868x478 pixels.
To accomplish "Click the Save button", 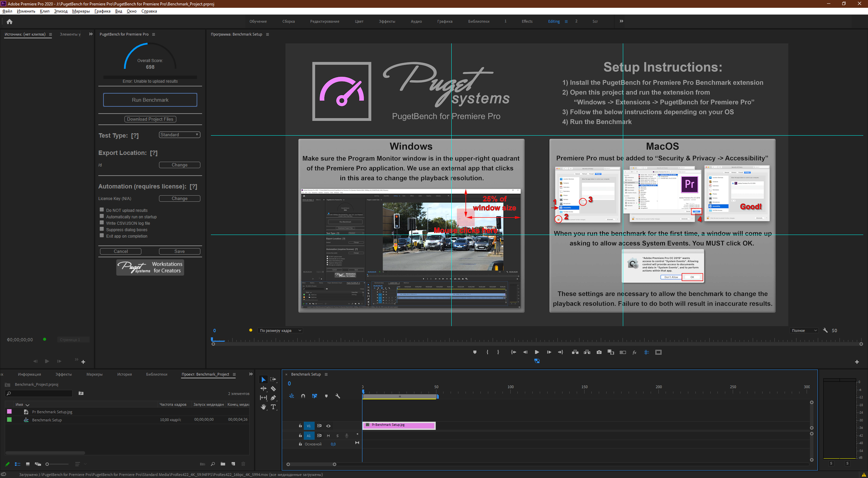I will pos(180,251).
